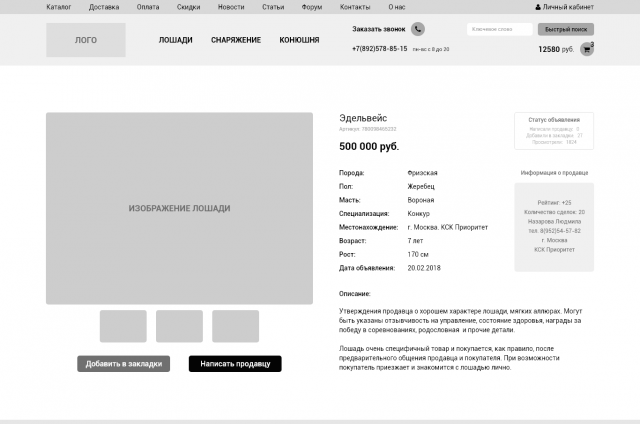Select the third thumbnail under the image

pyautogui.click(x=236, y=326)
